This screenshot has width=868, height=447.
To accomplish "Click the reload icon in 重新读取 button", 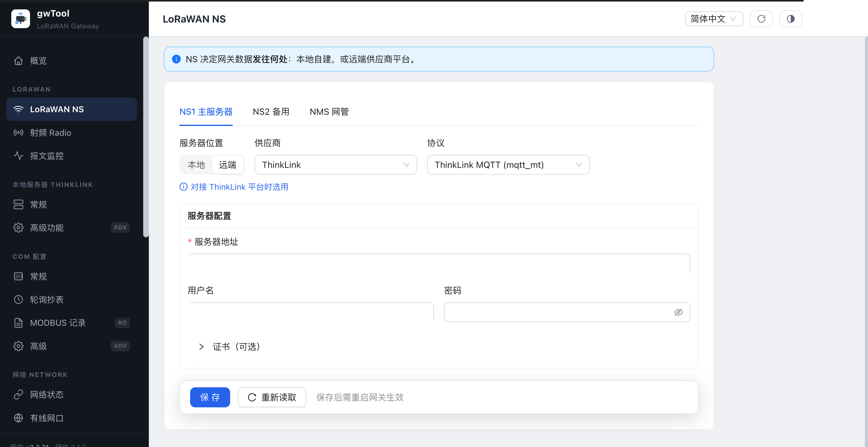I will click(252, 398).
